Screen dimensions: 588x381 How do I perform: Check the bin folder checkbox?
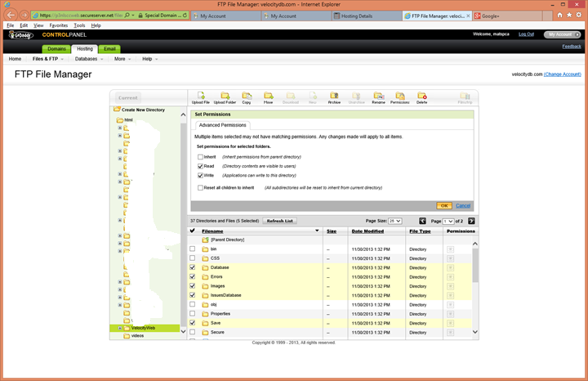pyautogui.click(x=193, y=249)
